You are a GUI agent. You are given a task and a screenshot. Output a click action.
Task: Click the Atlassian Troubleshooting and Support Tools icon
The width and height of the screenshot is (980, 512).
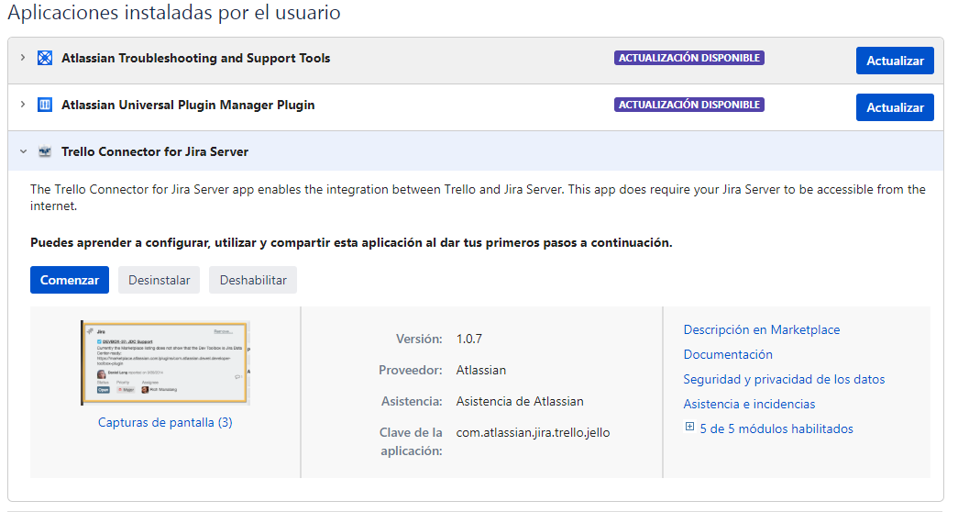(x=45, y=58)
